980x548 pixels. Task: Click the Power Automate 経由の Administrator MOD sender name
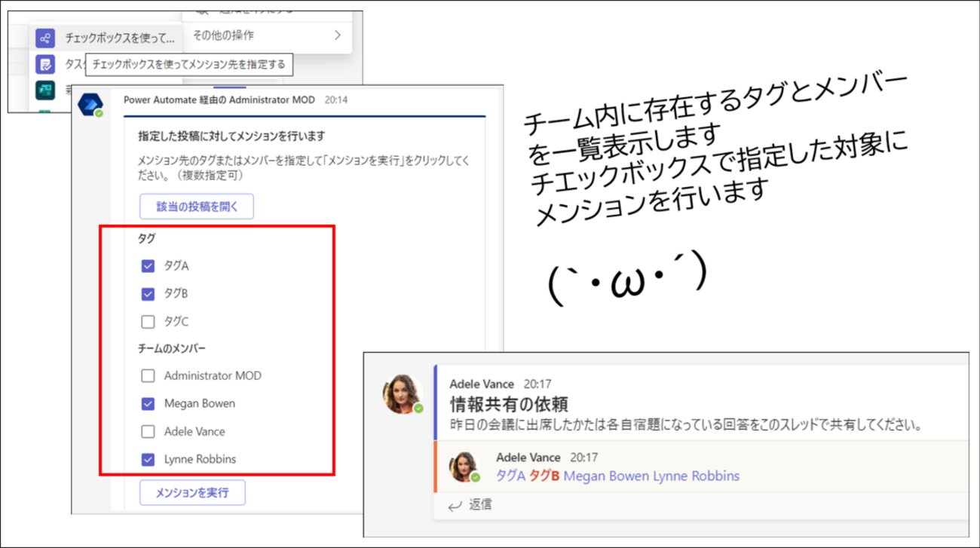point(221,99)
